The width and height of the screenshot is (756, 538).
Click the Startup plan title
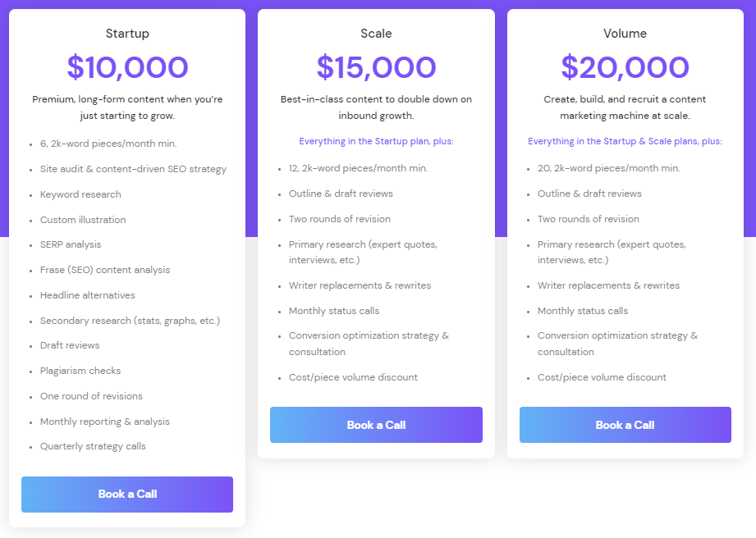127,34
